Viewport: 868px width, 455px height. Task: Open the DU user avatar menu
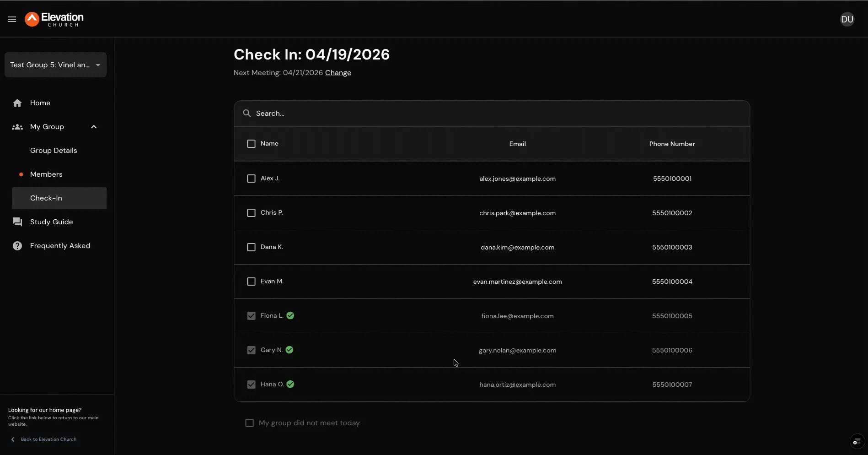click(847, 19)
